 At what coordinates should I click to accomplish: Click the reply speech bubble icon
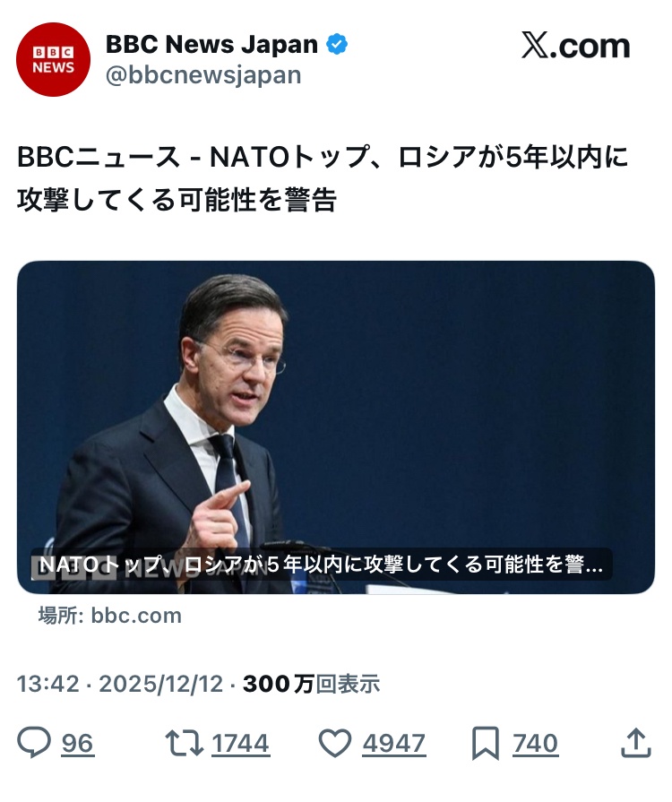point(34,743)
